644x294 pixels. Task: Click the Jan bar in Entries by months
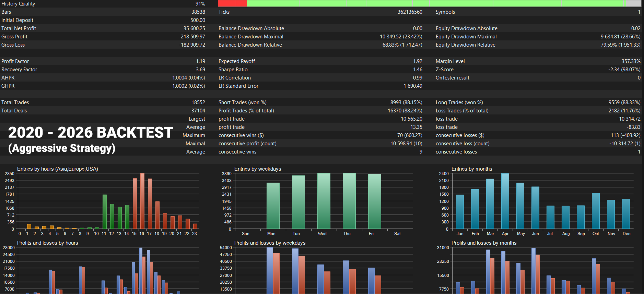click(x=460, y=212)
